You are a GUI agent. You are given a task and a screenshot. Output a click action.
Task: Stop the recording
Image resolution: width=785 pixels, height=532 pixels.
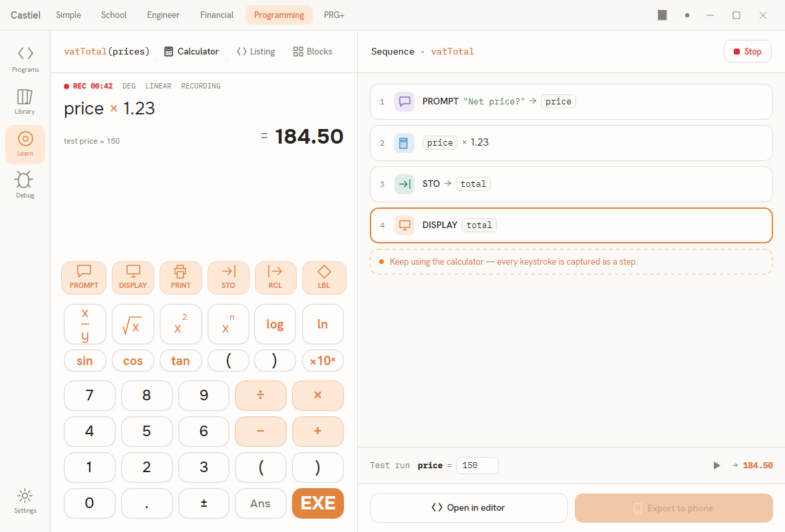pyautogui.click(x=748, y=52)
